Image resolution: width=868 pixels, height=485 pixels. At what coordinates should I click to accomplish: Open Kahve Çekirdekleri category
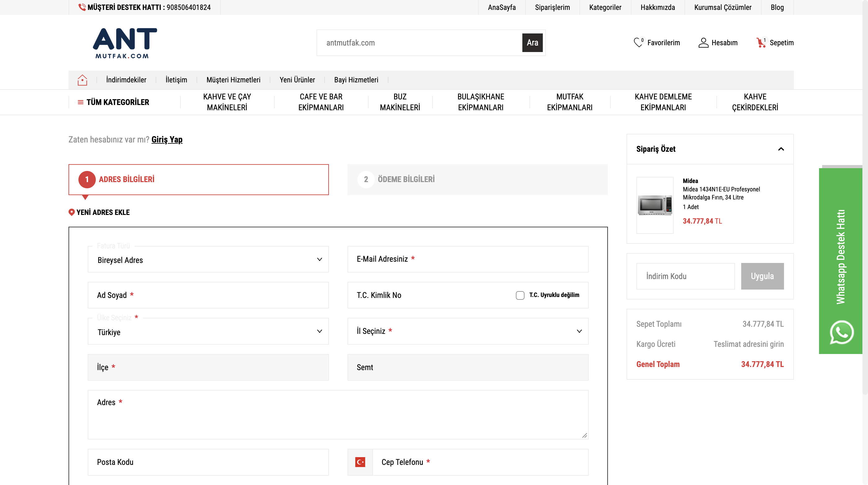pyautogui.click(x=755, y=102)
